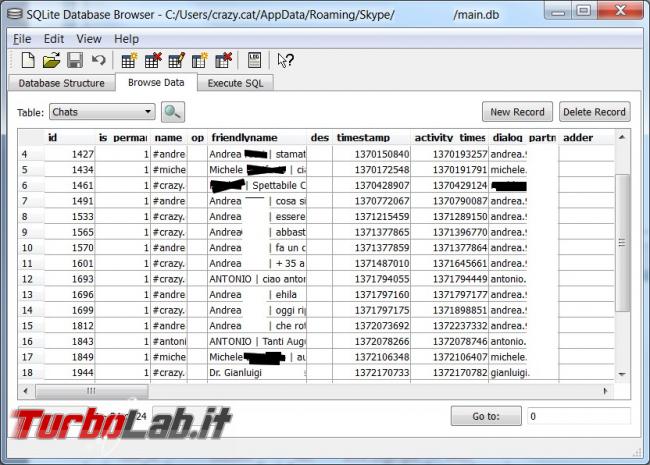The width and height of the screenshot is (650, 465).
Task: Select row header 18
Action: (31, 373)
